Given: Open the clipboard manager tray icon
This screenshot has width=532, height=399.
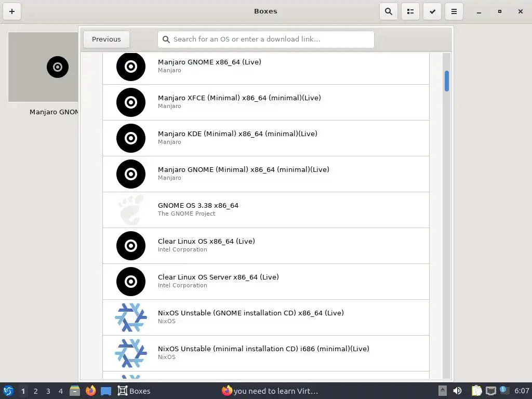Looking at the screenshot, I should click(476, 391).
